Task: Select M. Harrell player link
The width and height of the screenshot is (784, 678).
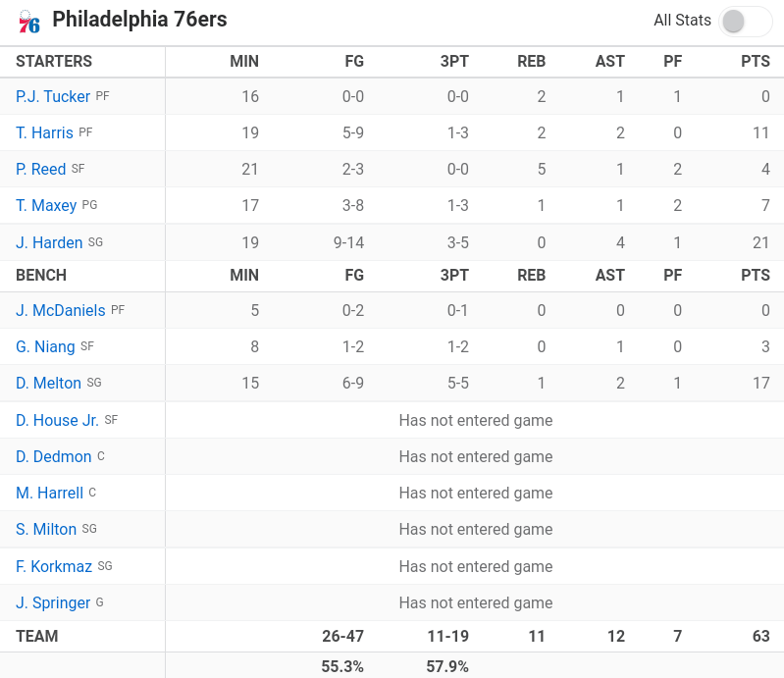Action: point(49,493)
